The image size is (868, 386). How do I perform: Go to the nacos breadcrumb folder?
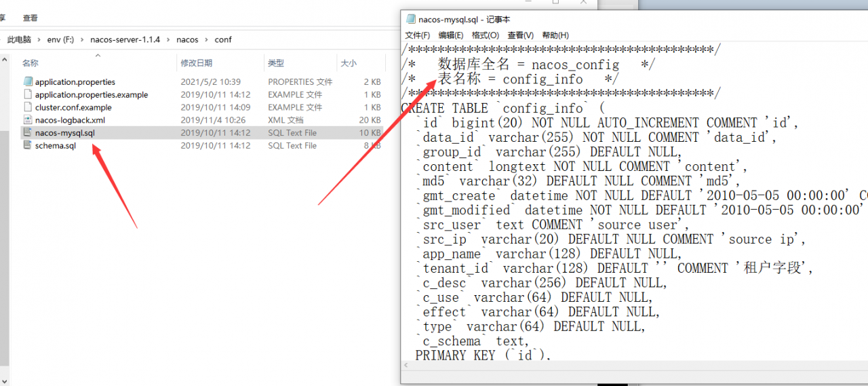coord(187,40)
